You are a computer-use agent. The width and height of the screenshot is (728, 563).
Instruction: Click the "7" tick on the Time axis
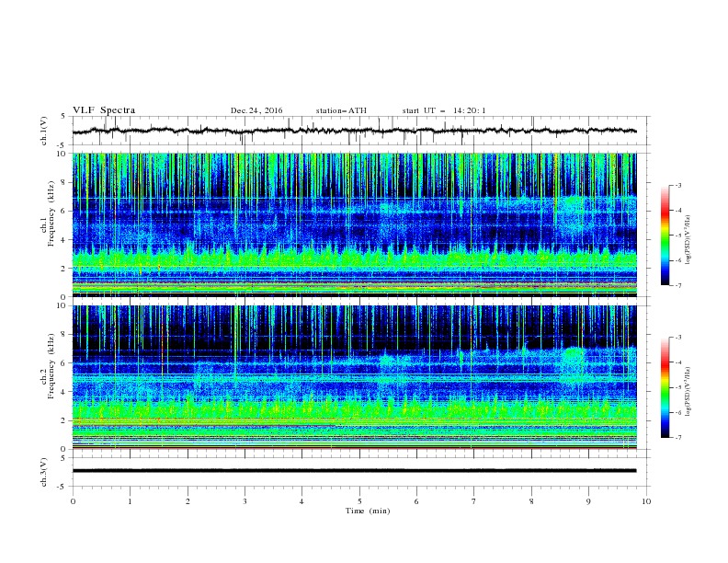click(x=474, y=501)
